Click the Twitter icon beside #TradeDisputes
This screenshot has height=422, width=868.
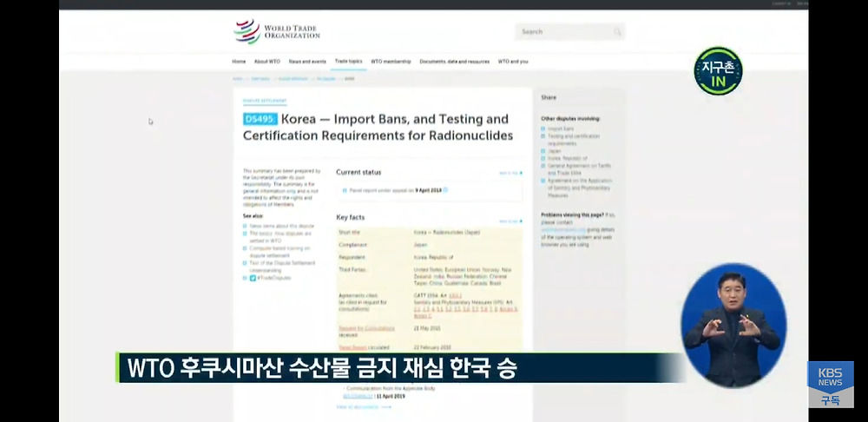coord(253,278)
